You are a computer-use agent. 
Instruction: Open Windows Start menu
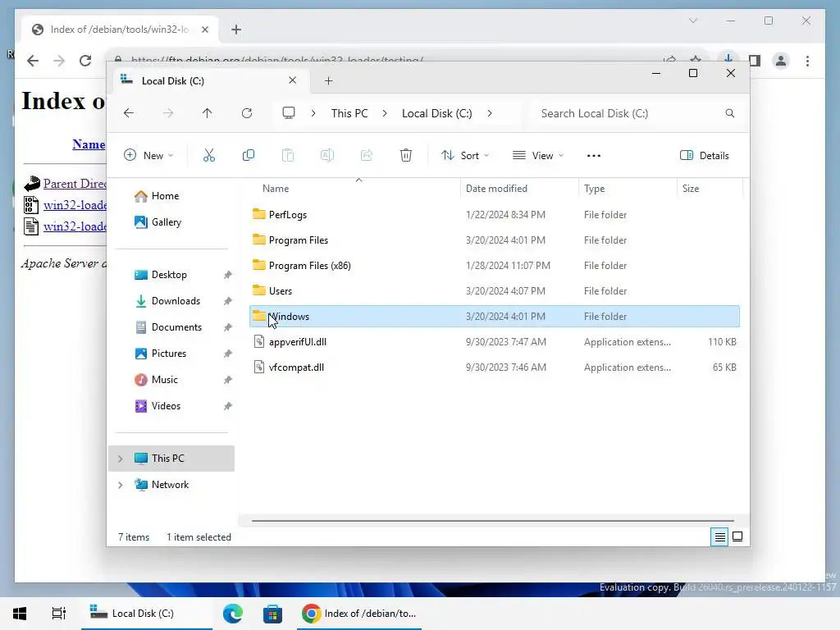[20, 614]
